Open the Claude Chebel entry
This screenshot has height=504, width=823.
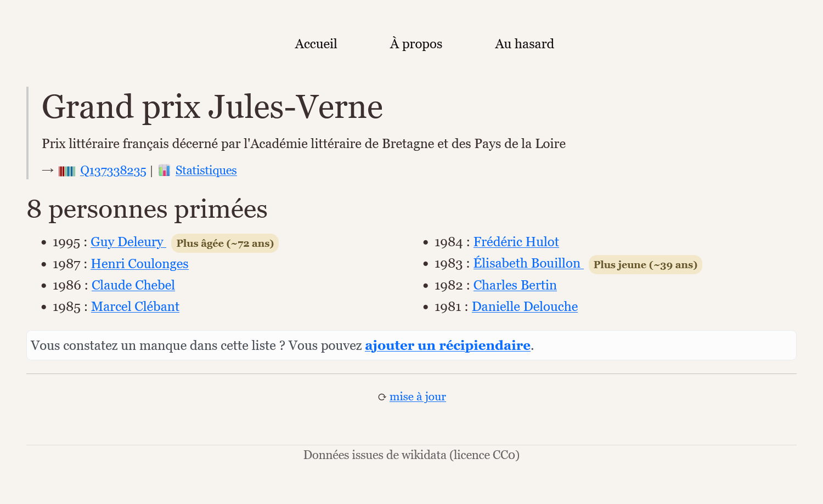[x=133, y=285]
